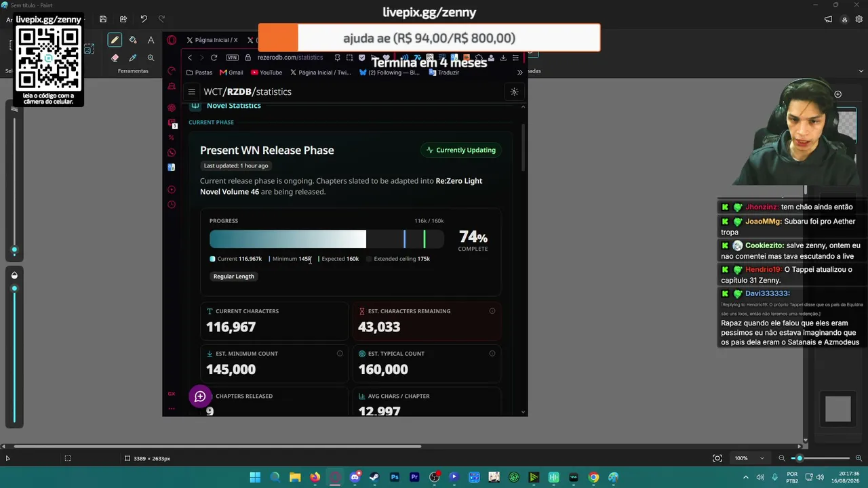Open History clock in the Opera sidebar
This screenshot has width=868, height=488.
(172, 205)
